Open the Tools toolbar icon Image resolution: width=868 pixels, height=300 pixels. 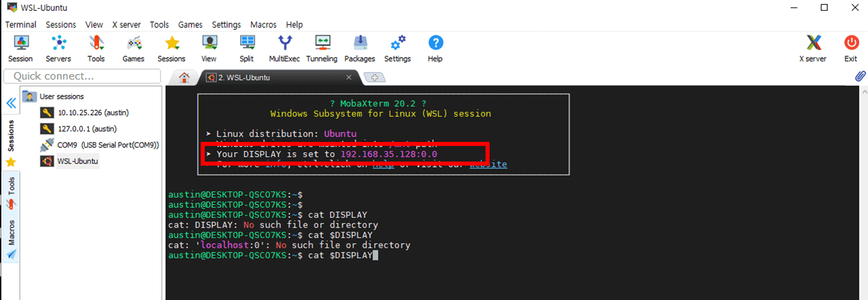96,49
